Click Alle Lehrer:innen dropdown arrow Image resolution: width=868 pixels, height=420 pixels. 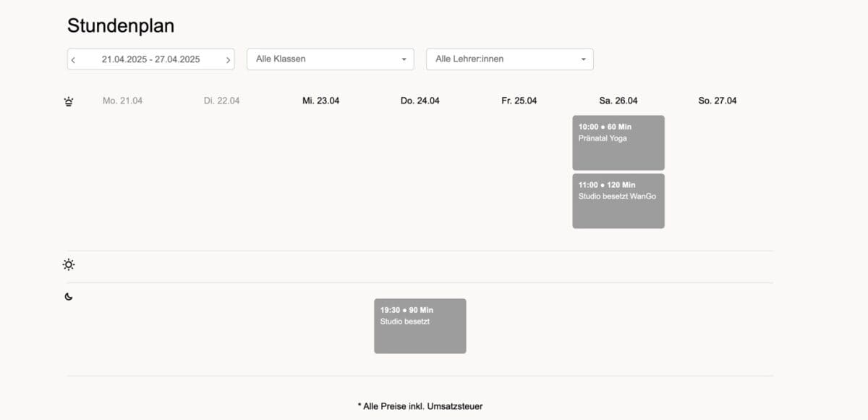[583, 59]
